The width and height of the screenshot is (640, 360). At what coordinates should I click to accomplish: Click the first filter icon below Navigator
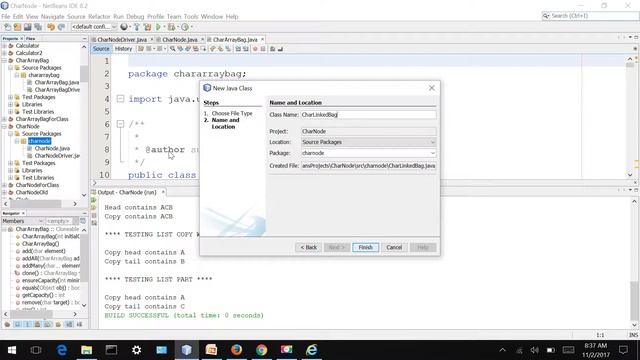pyautogui.click(x=7, y=324)
